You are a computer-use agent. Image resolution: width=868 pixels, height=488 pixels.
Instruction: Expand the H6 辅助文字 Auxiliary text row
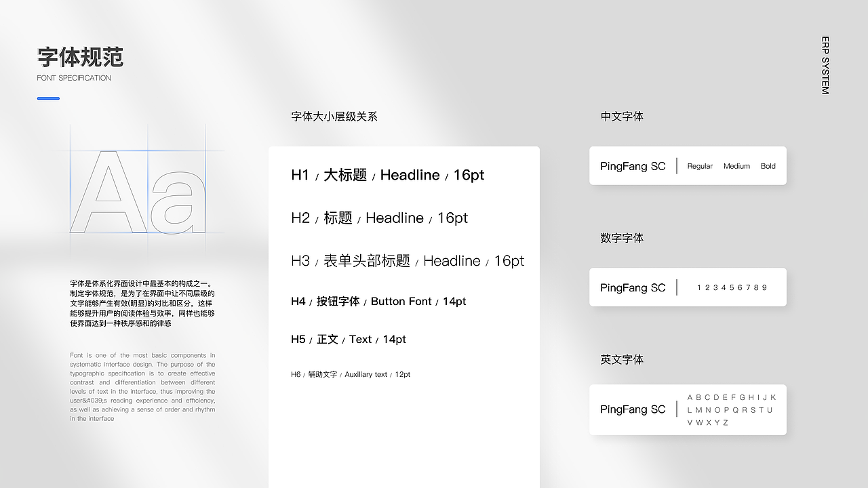(x=349, y=374)
